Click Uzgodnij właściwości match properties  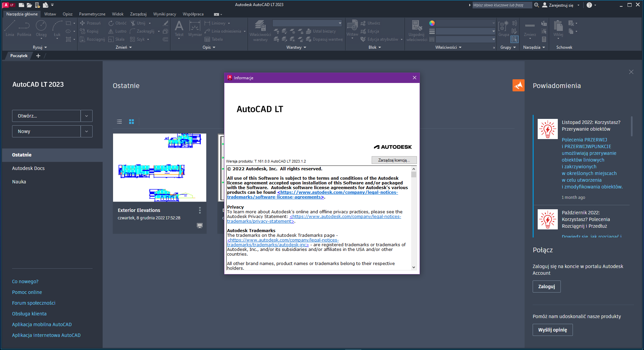point(417,31)
